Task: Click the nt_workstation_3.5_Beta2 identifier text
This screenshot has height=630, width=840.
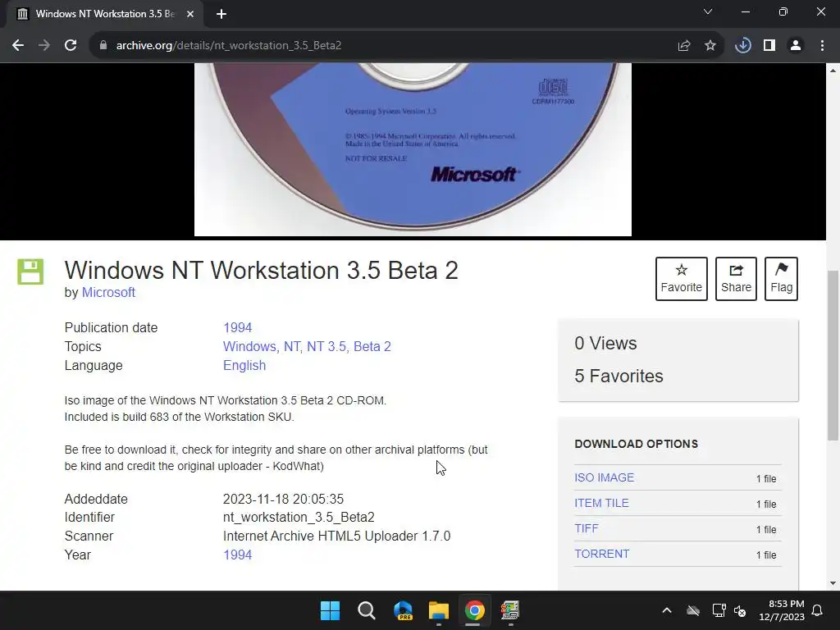Action: click(299, 518)
